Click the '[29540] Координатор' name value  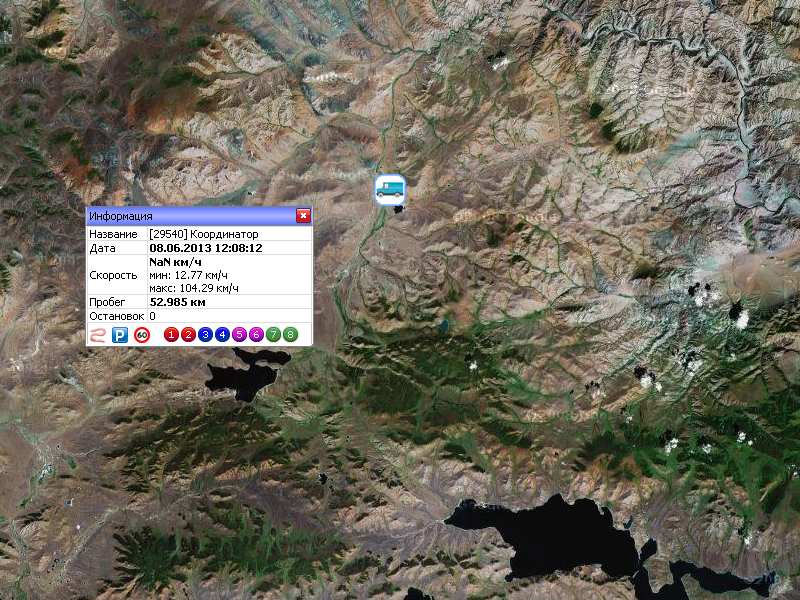[x=204, y=234]
